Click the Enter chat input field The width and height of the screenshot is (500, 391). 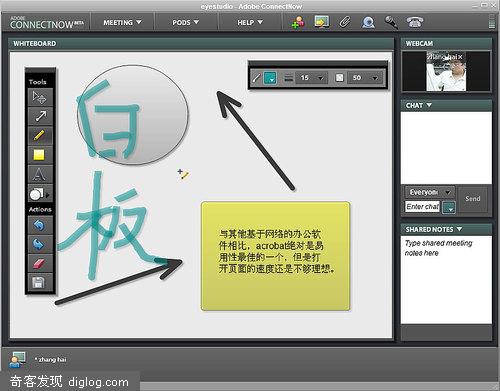click(x=423, y=207)
